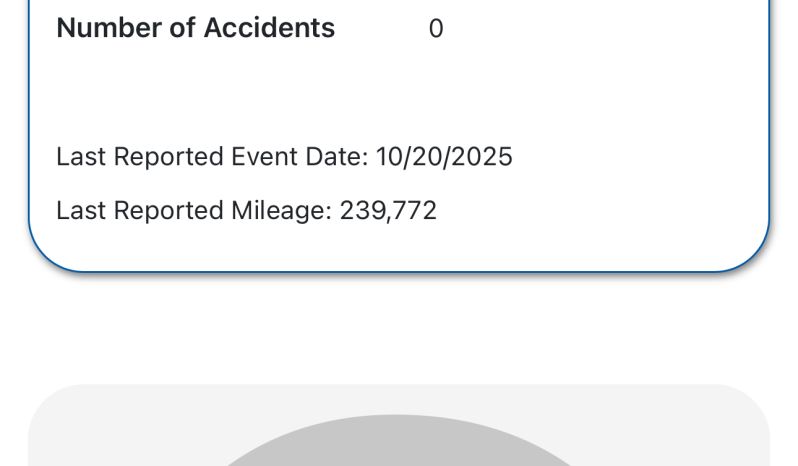Click the word Date before 10/20/2025

click(x=337, y=157)
